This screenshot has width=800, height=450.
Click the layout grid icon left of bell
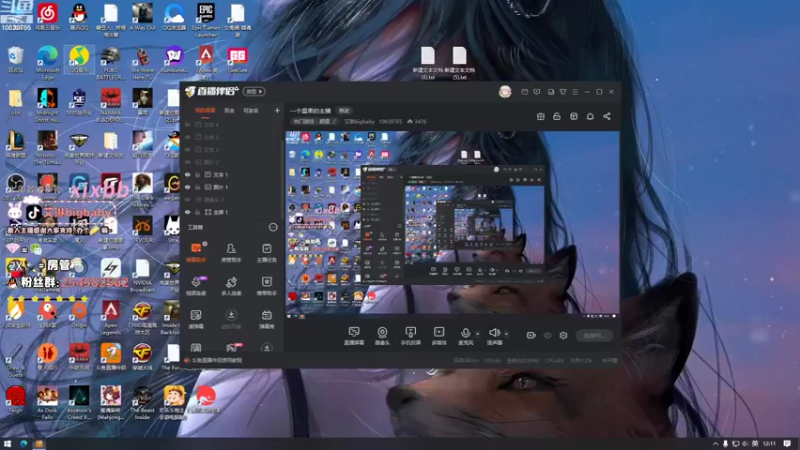point(574,116)
